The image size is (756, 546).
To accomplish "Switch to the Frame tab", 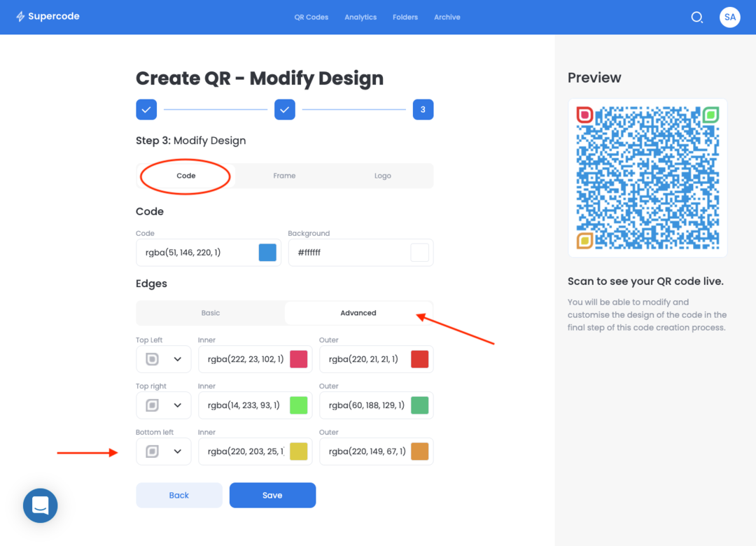I will pyautogui.click(x=284, y=176).
